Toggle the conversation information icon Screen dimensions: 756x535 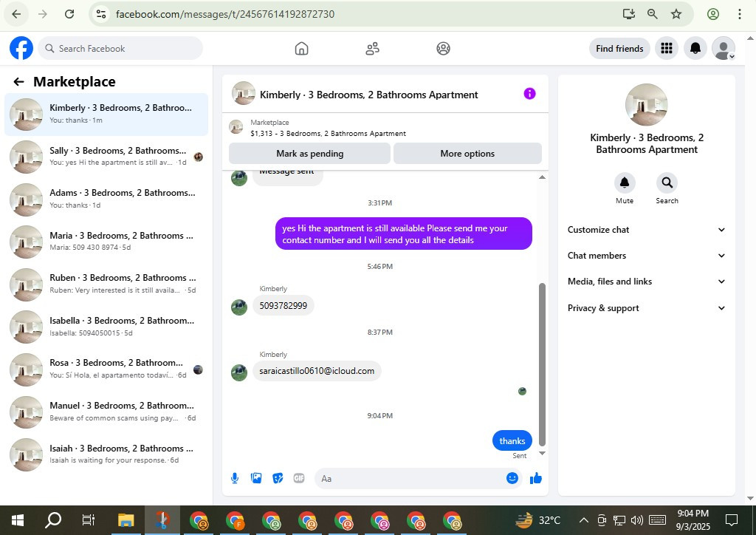(x=529, y=94)
